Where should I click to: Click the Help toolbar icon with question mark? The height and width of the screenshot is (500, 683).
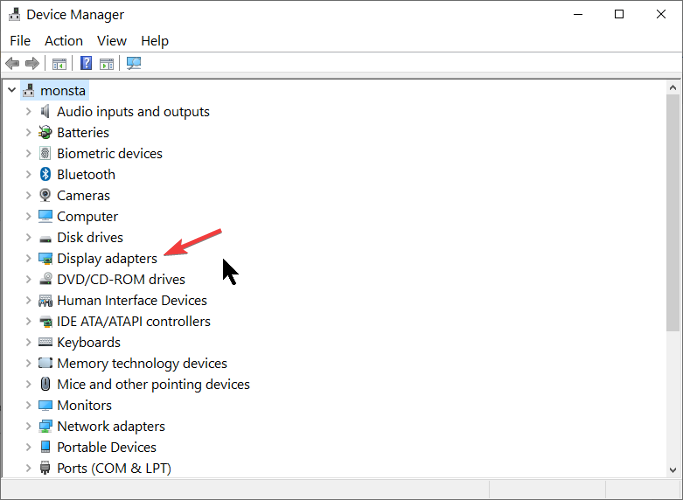tap(87, 63)
